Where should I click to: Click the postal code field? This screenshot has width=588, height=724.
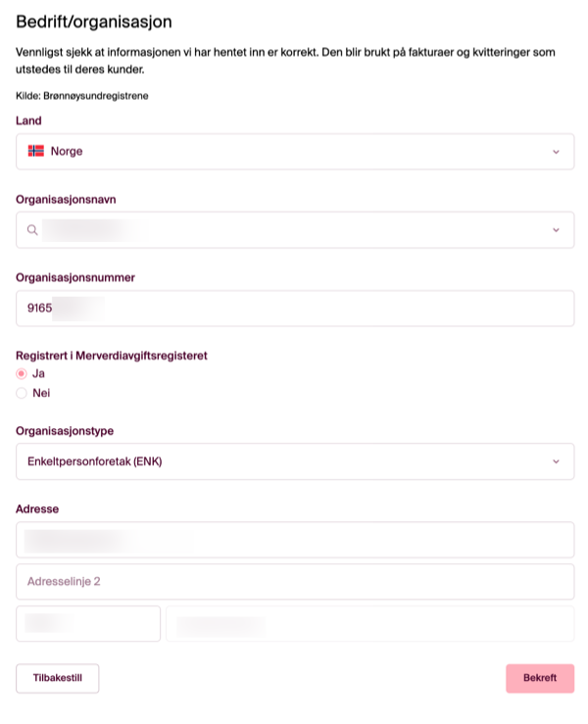pos(88,623)
